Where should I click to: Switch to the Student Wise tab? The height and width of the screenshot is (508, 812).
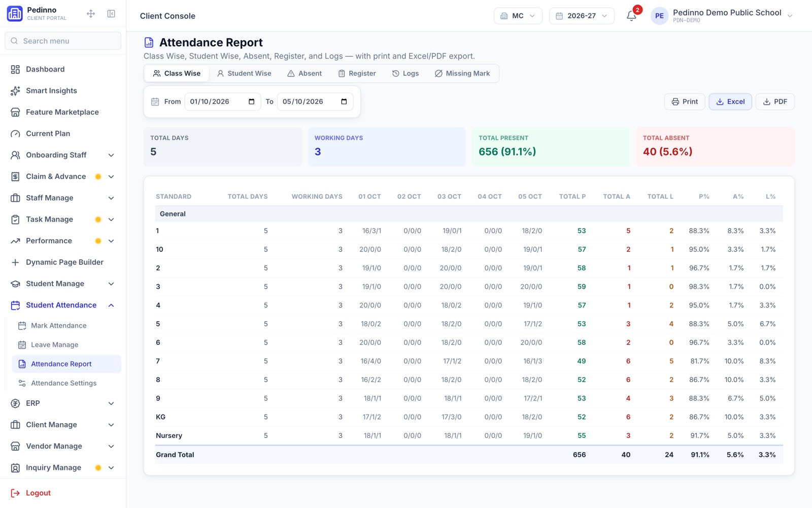coord(244,73)
